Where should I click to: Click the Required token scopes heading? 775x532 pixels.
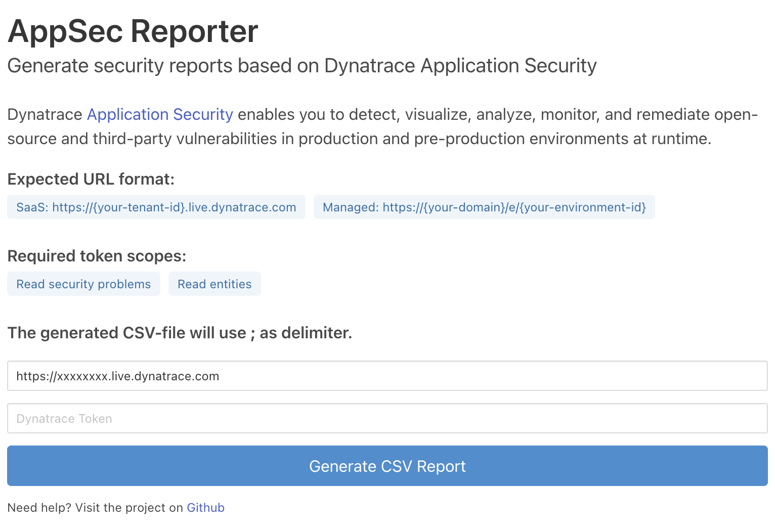pyautogui.click(x=96, y=256)
